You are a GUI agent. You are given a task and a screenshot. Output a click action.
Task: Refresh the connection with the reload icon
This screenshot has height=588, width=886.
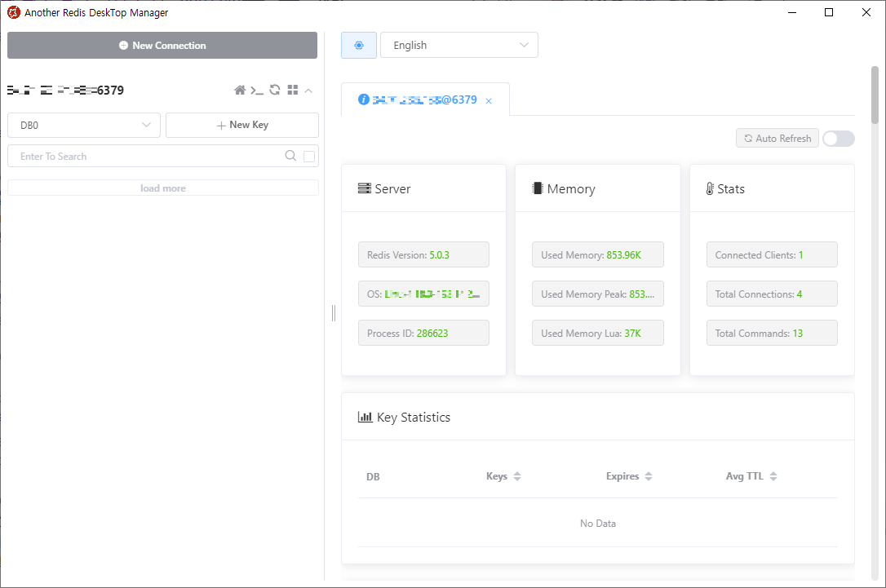(x=275, y=90)
